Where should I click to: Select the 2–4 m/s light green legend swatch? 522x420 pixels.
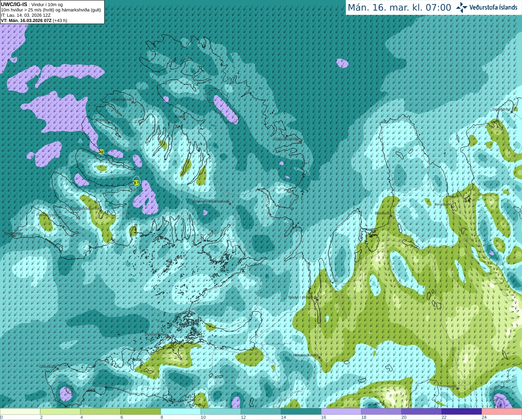click(x=60, y=411)
